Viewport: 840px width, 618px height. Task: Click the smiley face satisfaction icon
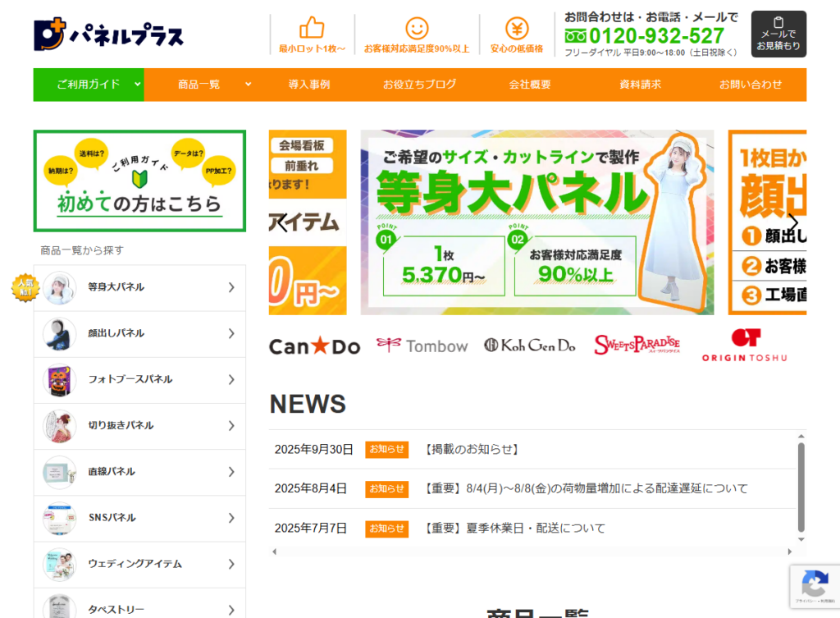coord(417,29)
